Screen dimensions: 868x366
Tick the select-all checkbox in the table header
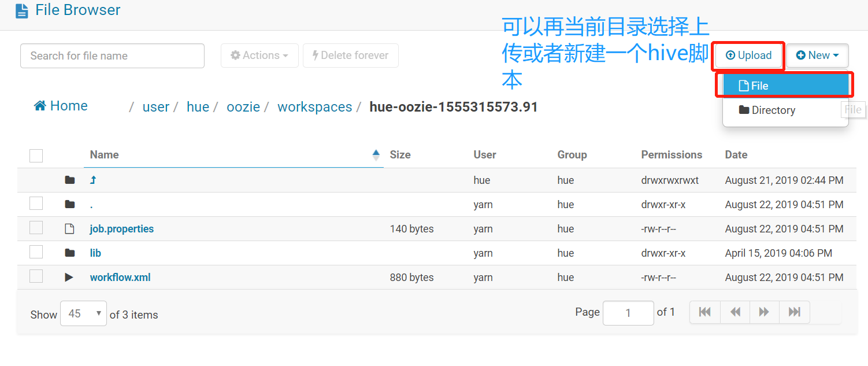coord(36,156)
